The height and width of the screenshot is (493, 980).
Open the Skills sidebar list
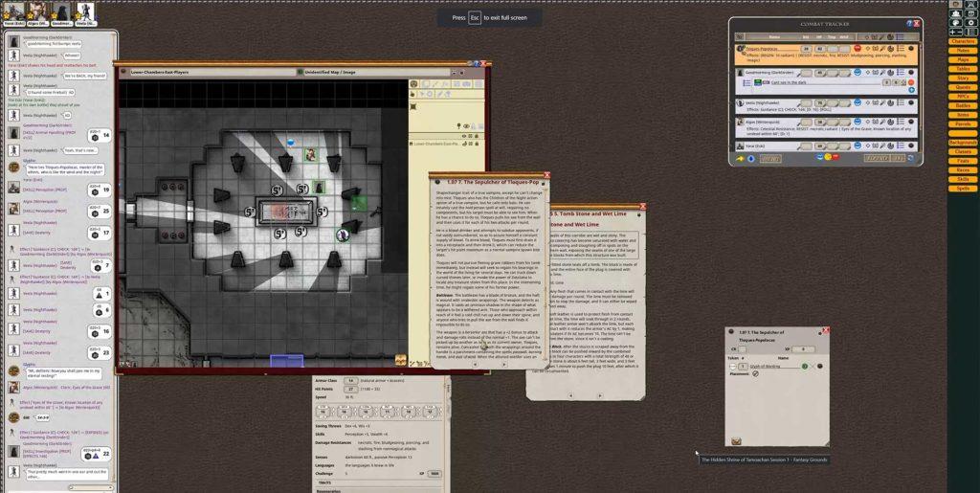click(963, 179)
